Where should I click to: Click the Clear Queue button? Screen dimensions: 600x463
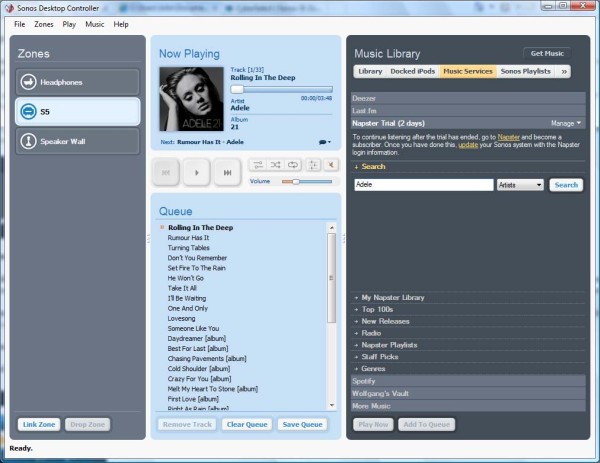247,424
